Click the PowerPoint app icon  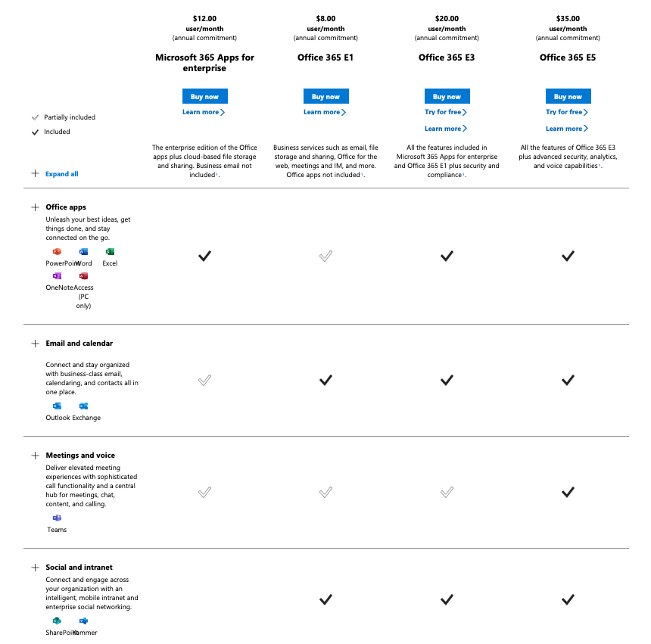pos(57,251)
